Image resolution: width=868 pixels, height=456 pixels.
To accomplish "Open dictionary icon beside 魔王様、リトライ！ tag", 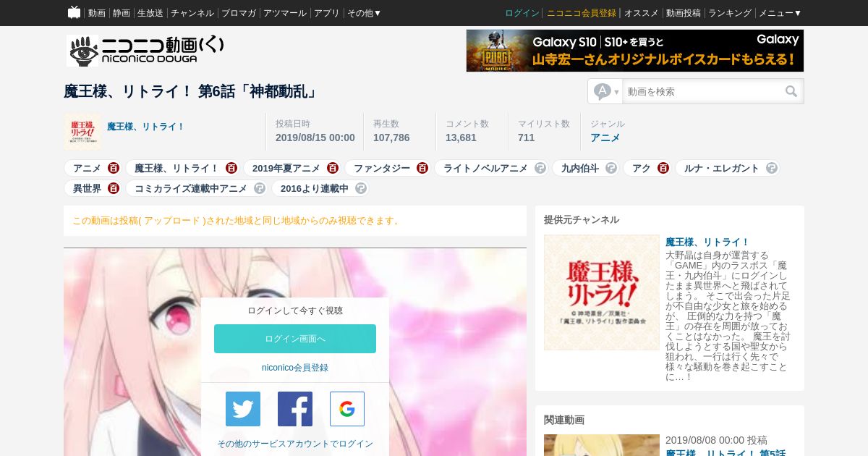I will point(231,168).
